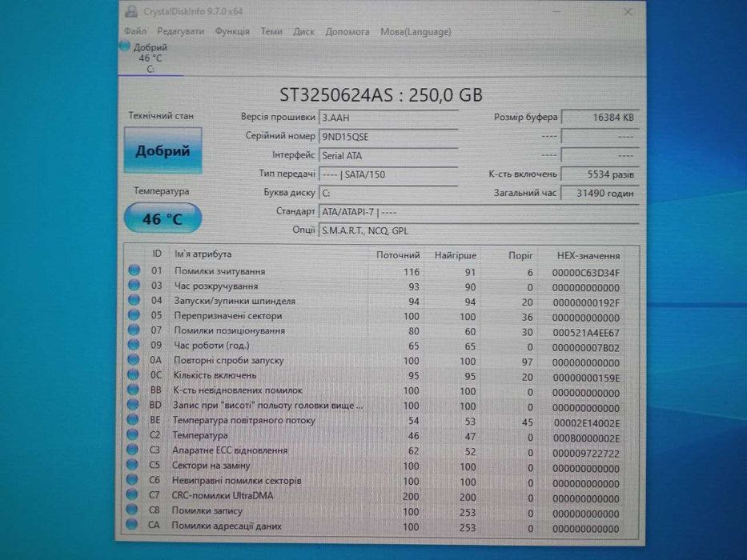Click the buffer size field 16384 KB

600,117
